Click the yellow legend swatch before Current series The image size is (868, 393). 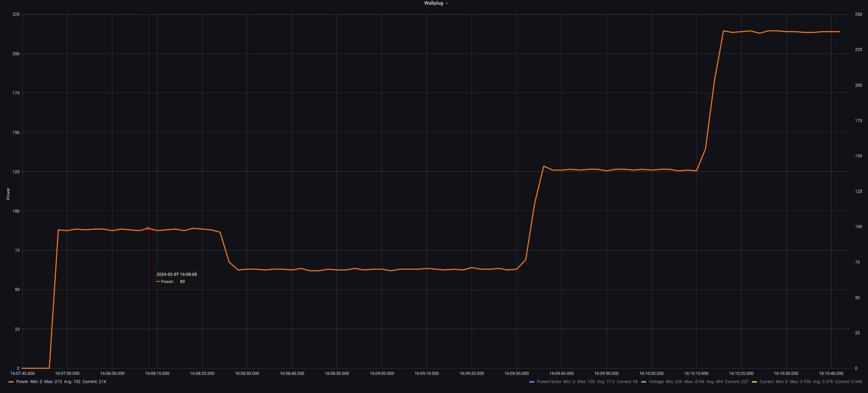(754, 382)
